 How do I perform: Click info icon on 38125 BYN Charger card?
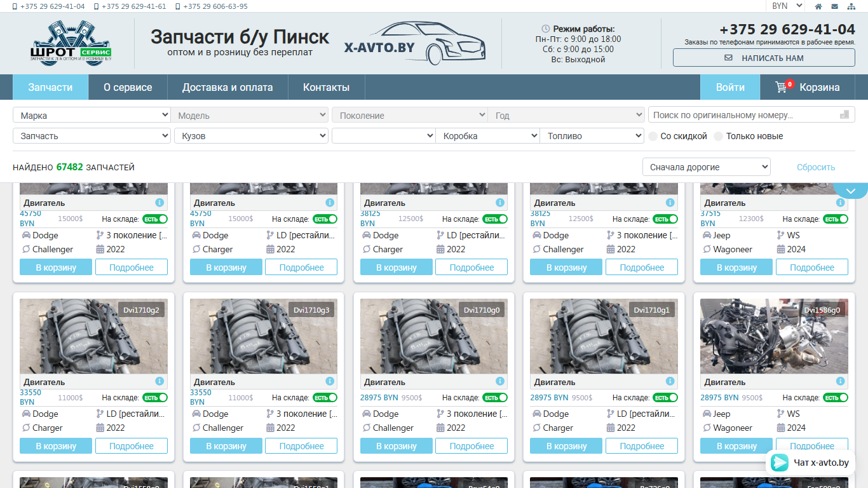coord(500,203)
